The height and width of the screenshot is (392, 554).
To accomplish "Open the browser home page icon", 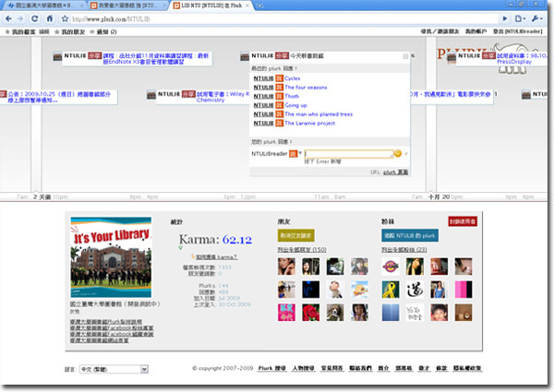I will 50,18.
